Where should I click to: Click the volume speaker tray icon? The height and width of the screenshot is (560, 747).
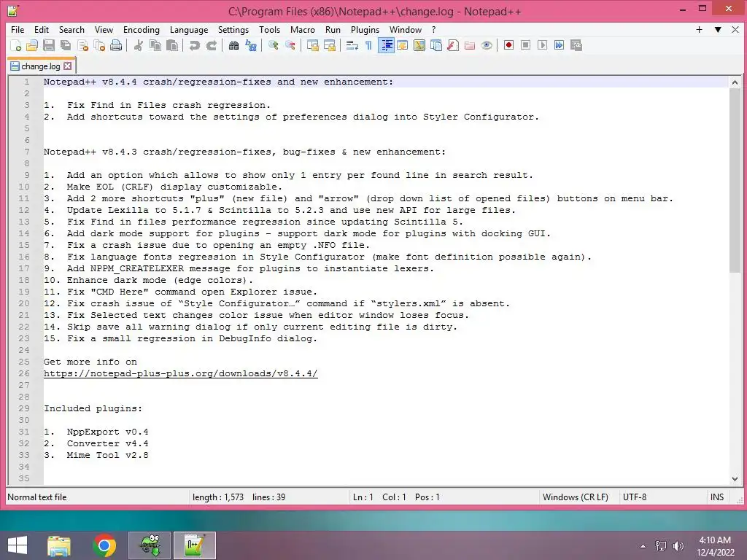[678, 546]
